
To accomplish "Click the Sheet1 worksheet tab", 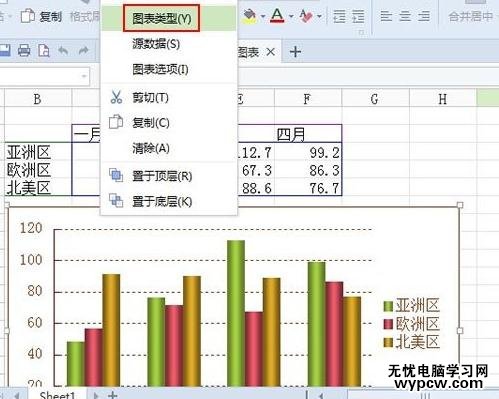I will [57, 395].
